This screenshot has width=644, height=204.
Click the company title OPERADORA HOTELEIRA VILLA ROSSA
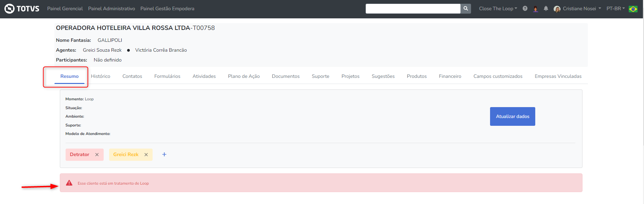pyautogui.click(x=135, y=28)
